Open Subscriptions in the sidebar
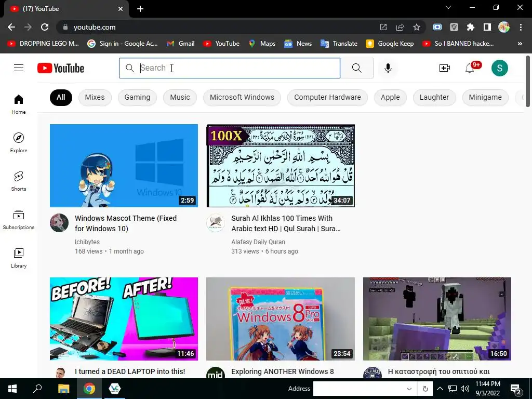The width and height of the screenshot is (532, 399). (19, 220)
